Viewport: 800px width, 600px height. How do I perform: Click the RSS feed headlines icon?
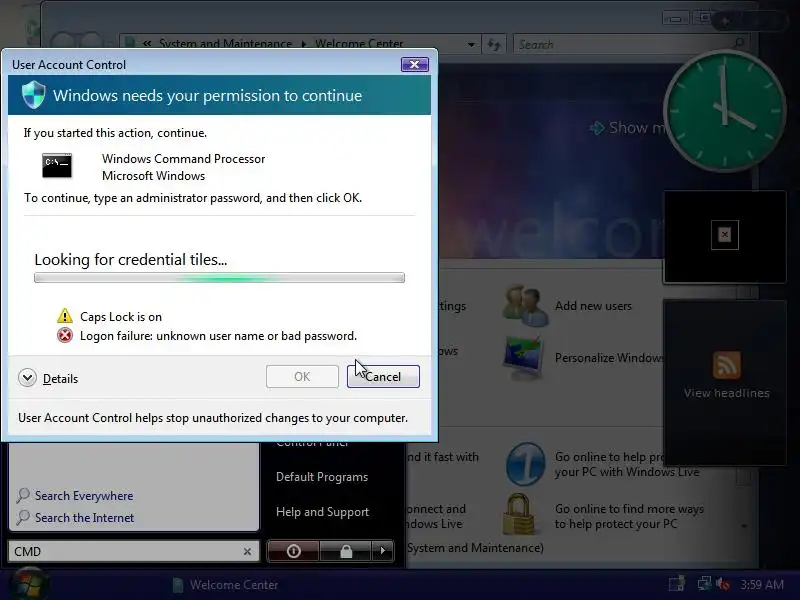click(727, 365)
